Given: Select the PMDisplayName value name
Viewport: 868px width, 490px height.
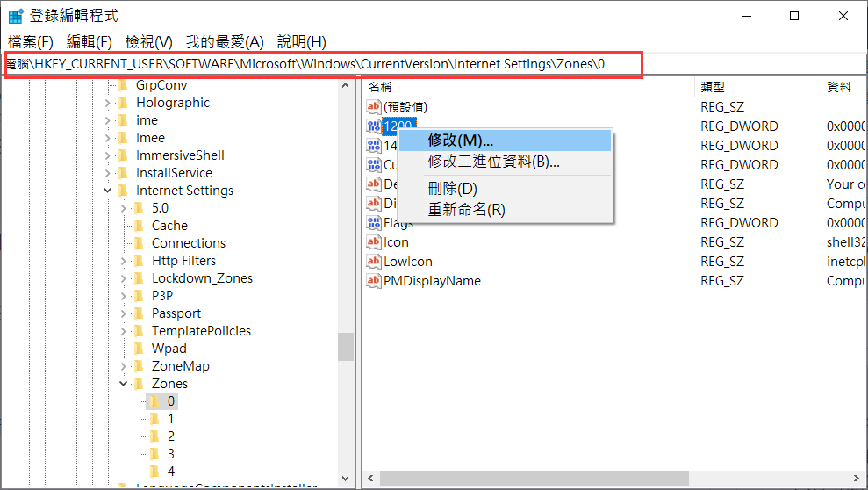Looking at the screenshot, I should pos(433,281).
